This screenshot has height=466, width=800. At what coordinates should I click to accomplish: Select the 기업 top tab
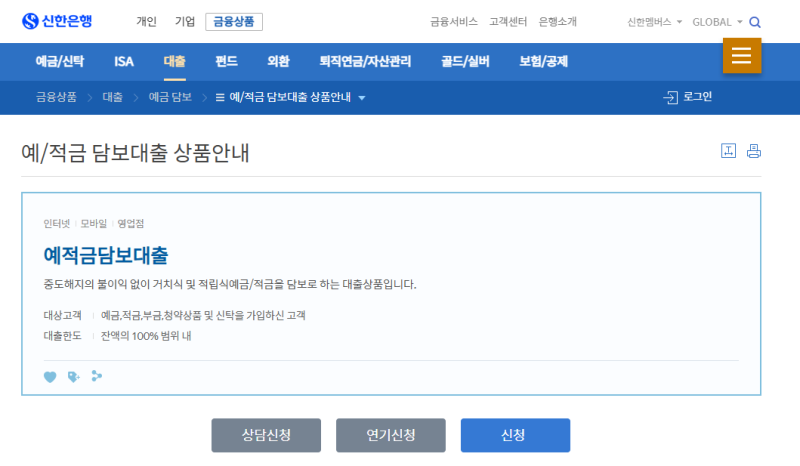pos(185,21)
